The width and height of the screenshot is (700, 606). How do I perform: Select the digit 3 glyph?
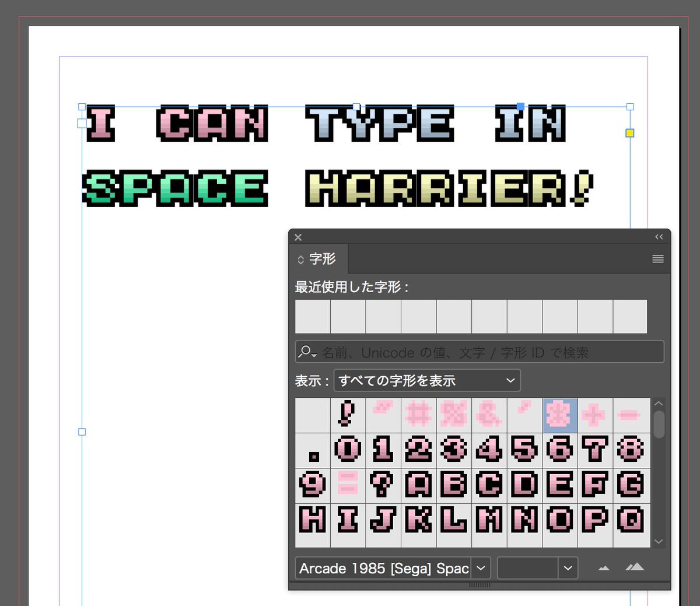click(454, 450)
